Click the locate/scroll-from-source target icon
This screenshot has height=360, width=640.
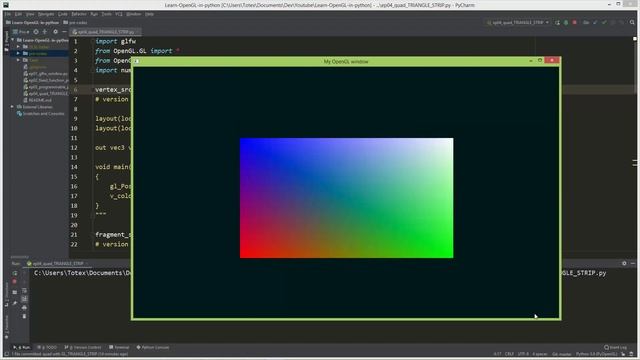[x=36, y=31]
